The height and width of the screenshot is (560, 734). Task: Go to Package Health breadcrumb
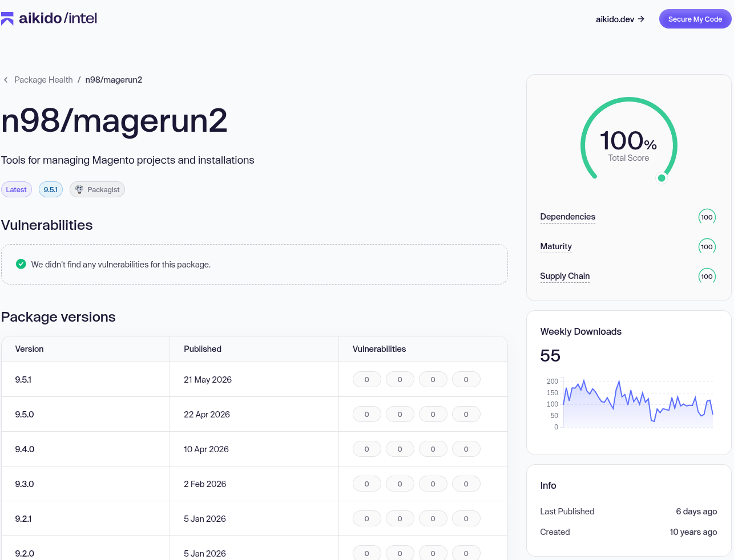click(x=43, y=80)
